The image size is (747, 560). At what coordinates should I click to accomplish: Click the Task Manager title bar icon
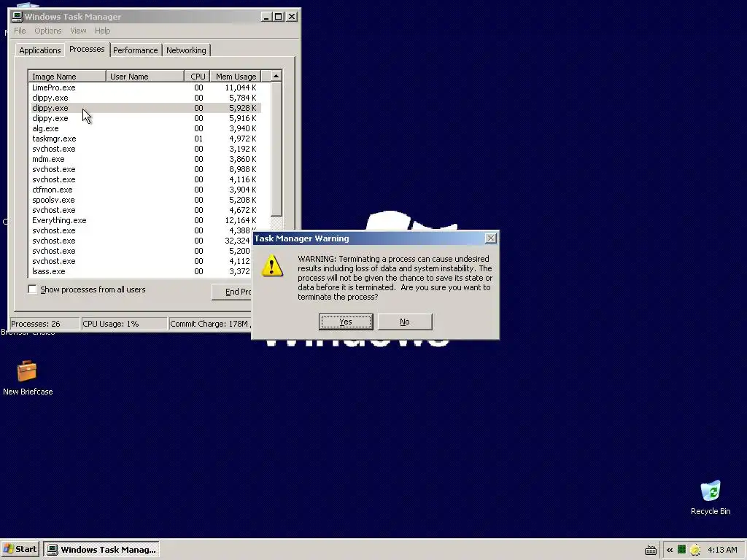(x=18, y=17)
